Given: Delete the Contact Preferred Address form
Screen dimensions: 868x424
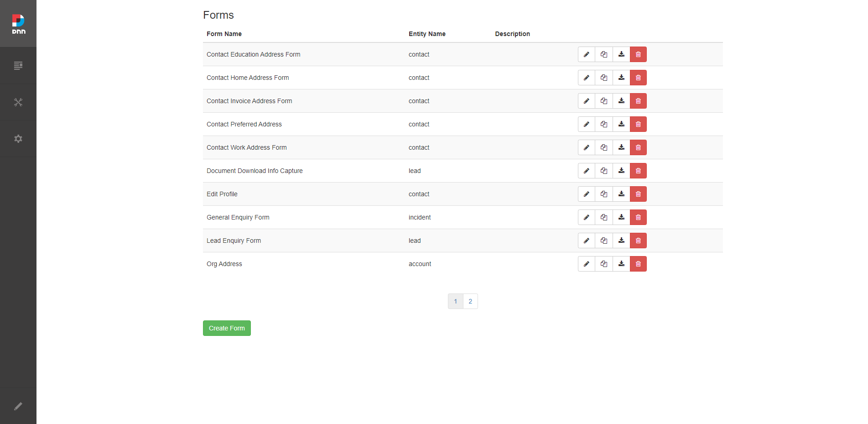Looking at the screenshot, I should (638, 124).
